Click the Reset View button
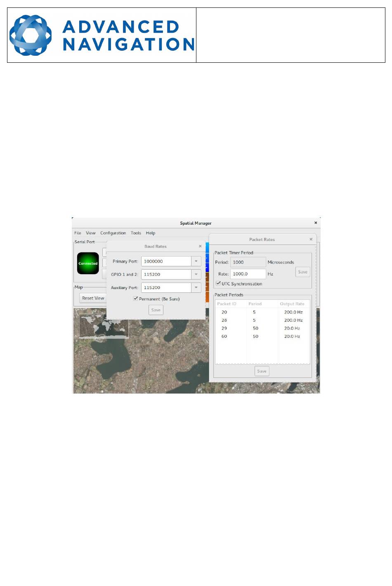The height and width of the screenshot is (586, 392). click(93, 298)
